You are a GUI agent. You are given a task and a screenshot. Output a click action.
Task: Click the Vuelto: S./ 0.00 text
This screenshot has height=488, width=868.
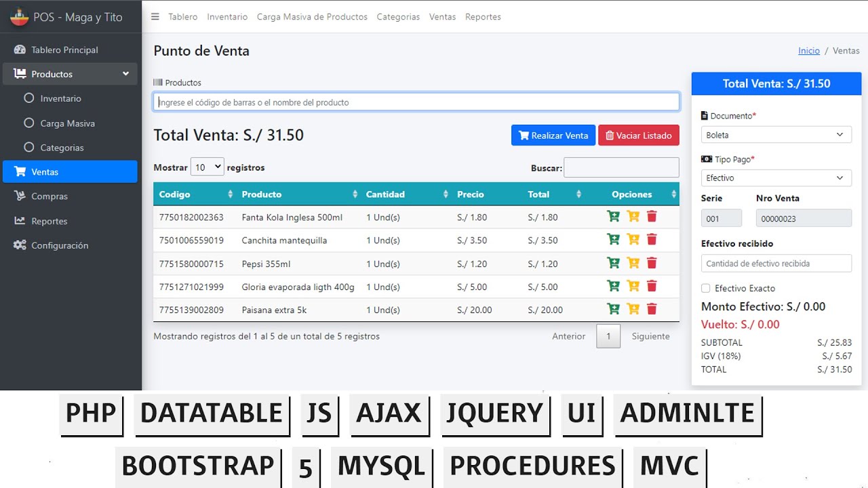[741, 324]
